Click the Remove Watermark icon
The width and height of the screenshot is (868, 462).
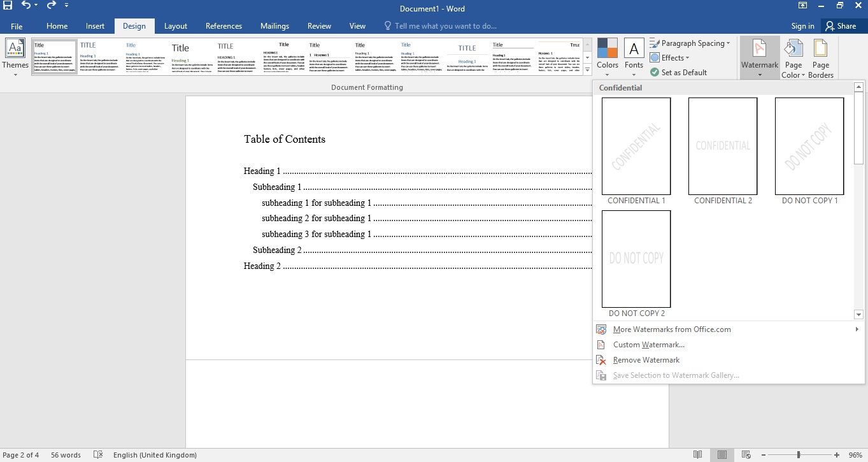click(x=601, y=360)
